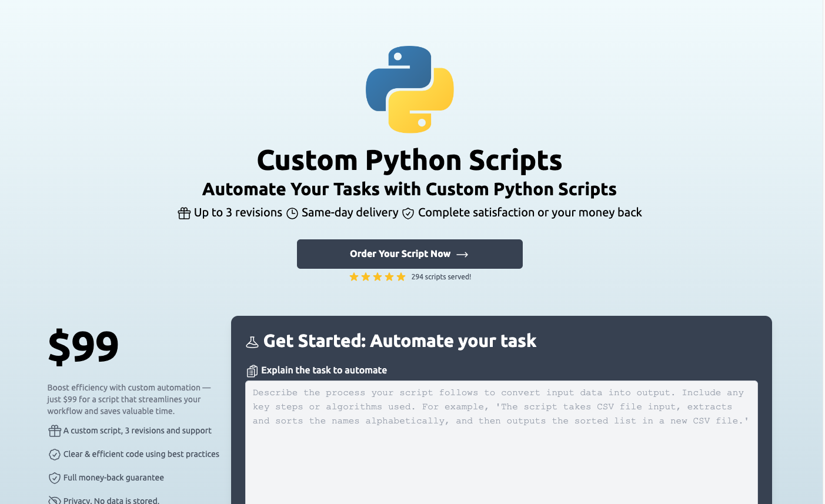Click the Custom Python Scripts heading
Screen dimensions: 825x504
pos(410,160)
